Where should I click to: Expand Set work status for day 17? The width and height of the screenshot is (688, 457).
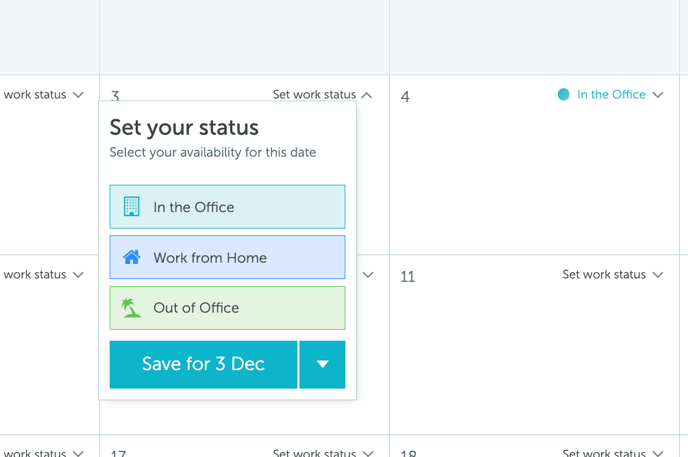pos(322,453)
